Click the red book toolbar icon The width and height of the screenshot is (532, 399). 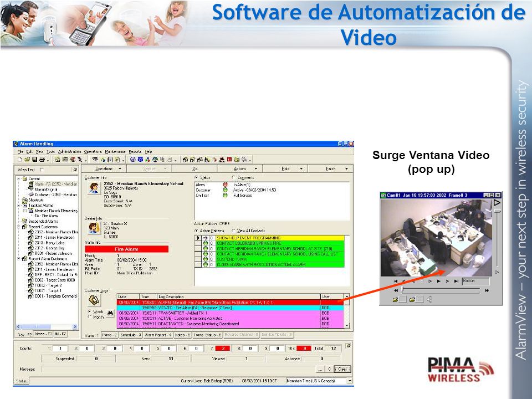pyautogui.click(x=229, y=159)
